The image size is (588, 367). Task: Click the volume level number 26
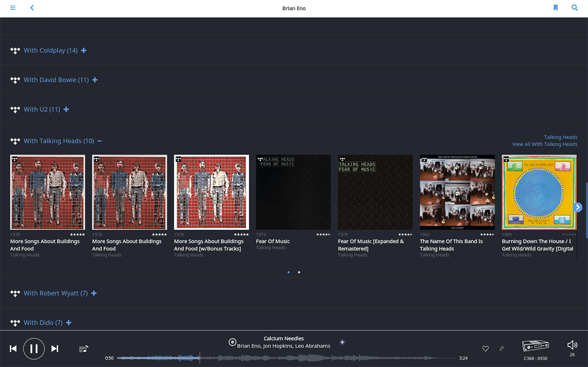pyautogui.click(x=572, y=355)
